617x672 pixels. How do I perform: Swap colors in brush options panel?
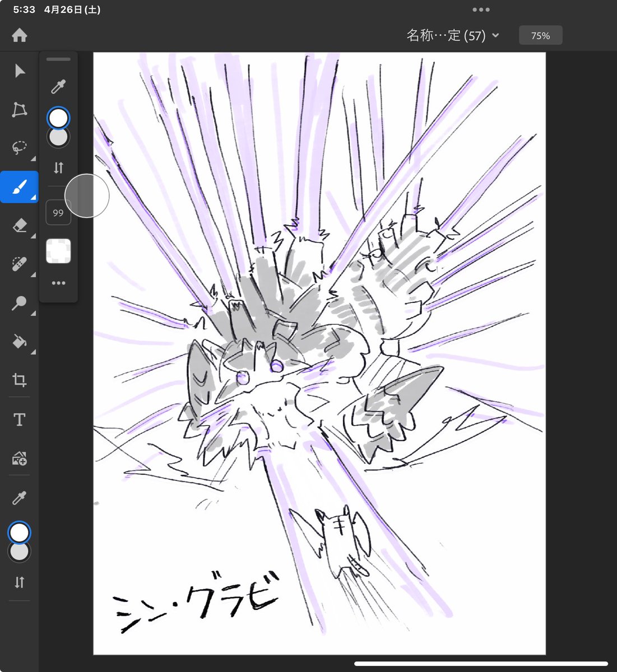pos(58,167)
